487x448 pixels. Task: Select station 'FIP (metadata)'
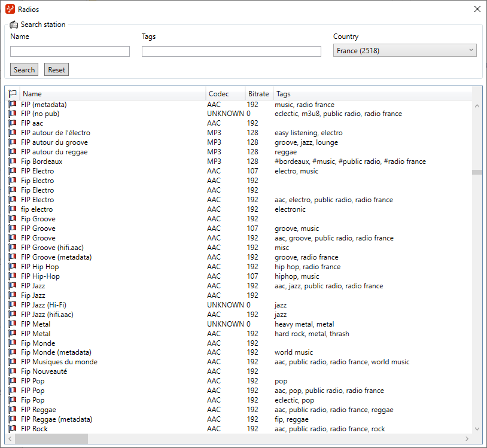(x=44, y=105)
